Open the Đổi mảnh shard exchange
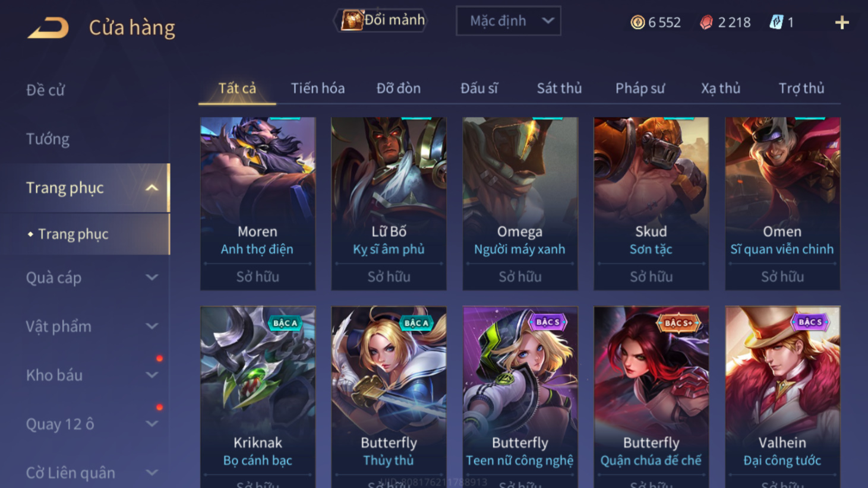Viewport: 868px width, 488px height. (x=383, y=20)
